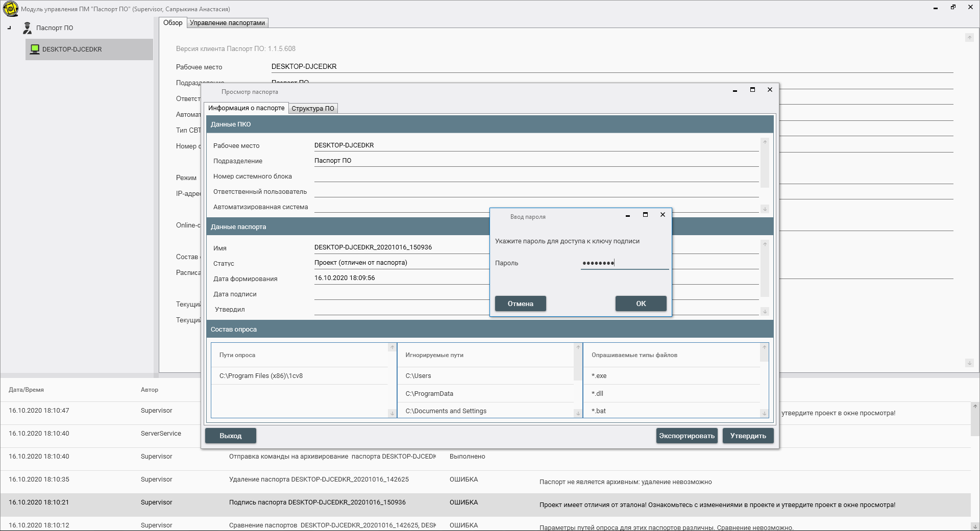Click OK in the password dialog

pos(641,304)
